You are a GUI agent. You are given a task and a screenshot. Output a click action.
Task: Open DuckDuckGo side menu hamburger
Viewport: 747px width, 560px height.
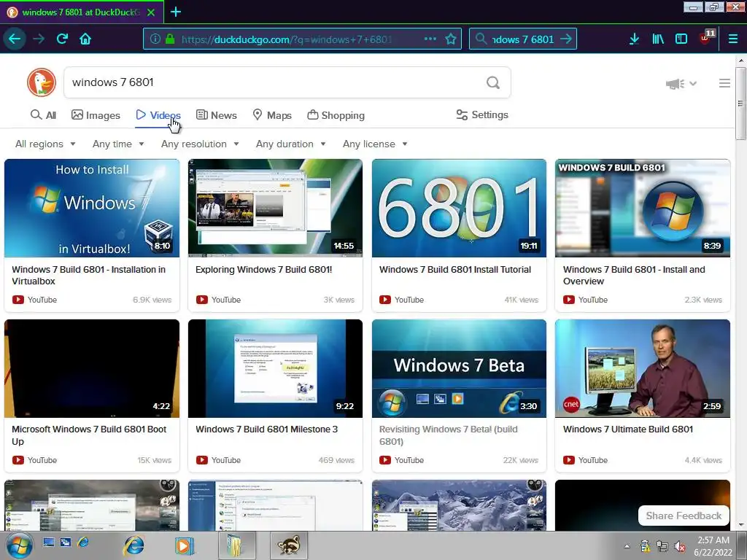point(724,83)
